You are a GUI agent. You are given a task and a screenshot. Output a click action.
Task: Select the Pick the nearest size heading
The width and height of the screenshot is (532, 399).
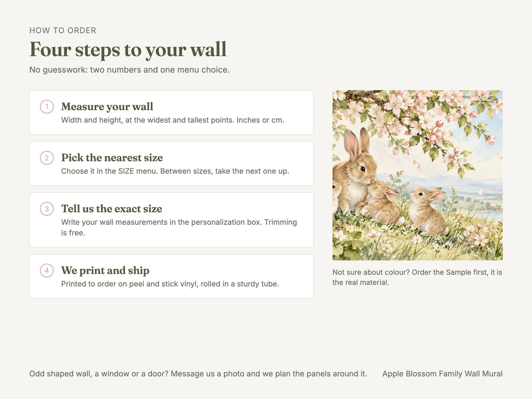(x=112, y=158)
